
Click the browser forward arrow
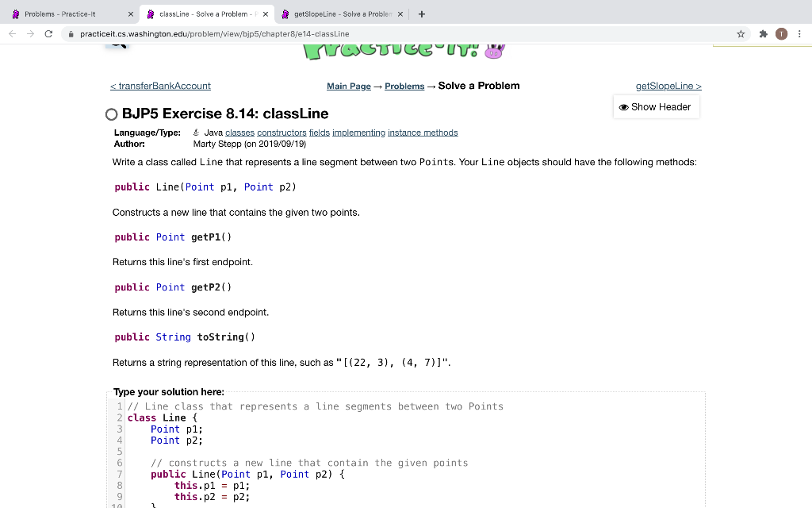tap(31, 33)
